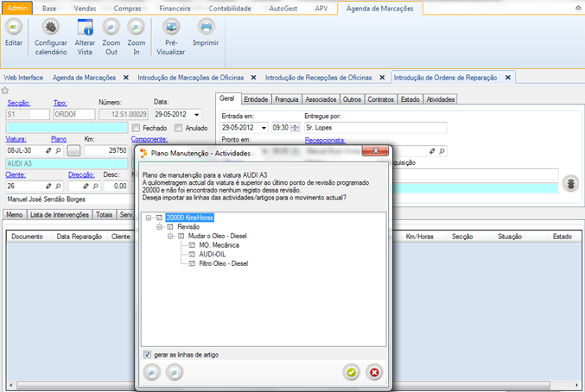Click the Zoom Out icon
This screenshot has width=585, height=392.
[111, 28]
